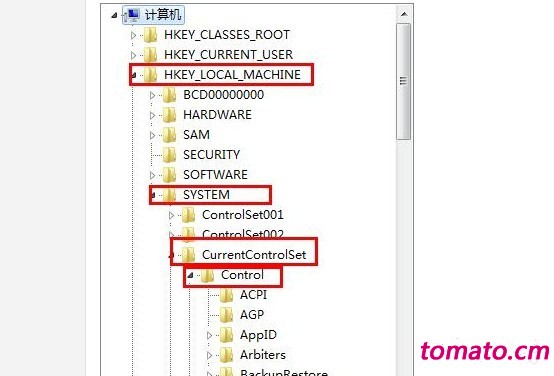Click the ControlSet001 folder icon
This screenshot has width=554, height=376.
(188, 215)
